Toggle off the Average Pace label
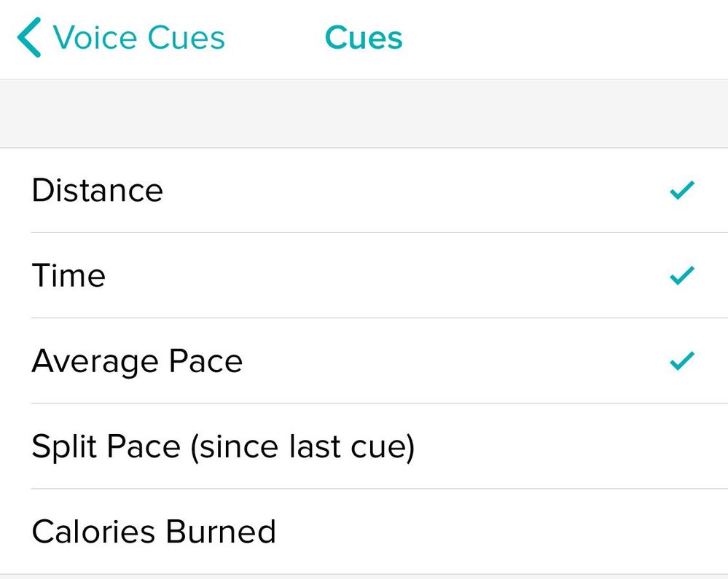The width and height of the screenshot is (728, 579). click(x=137, y=361)
